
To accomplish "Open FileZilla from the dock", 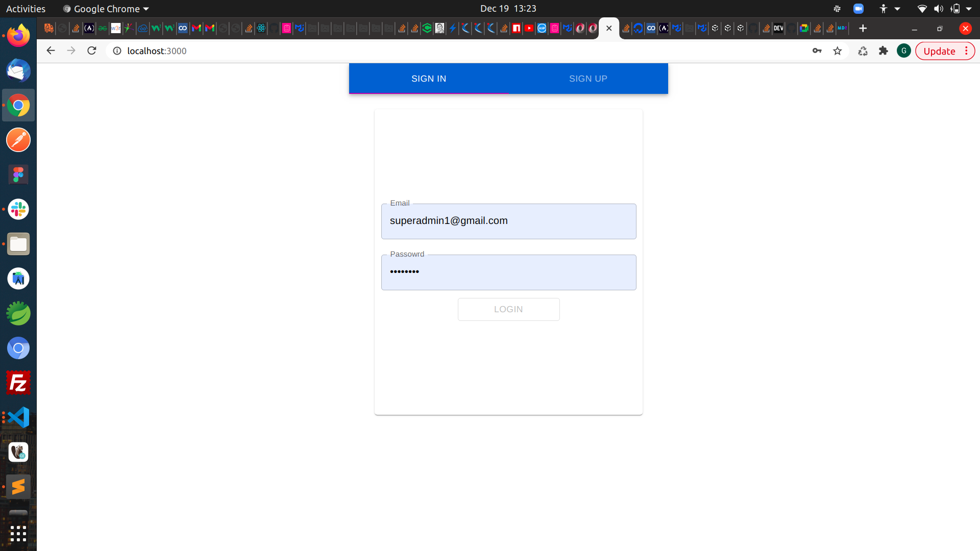I will 18,383.
